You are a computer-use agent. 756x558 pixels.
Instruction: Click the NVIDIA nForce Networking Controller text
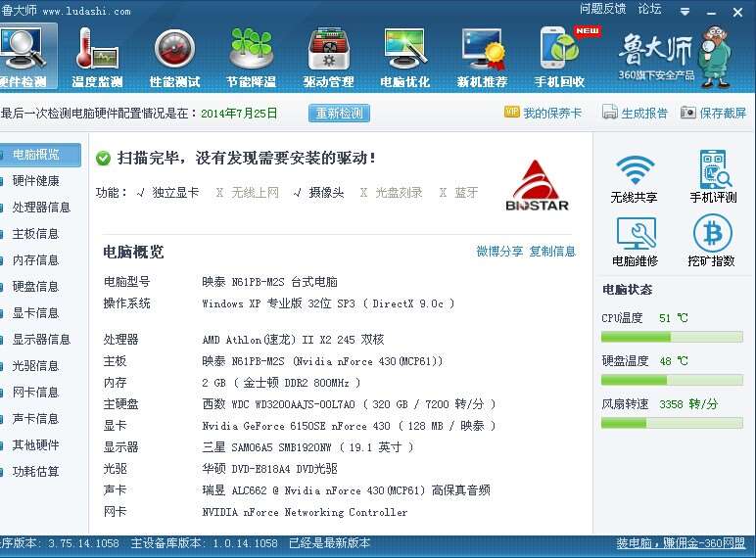[305, 512]
